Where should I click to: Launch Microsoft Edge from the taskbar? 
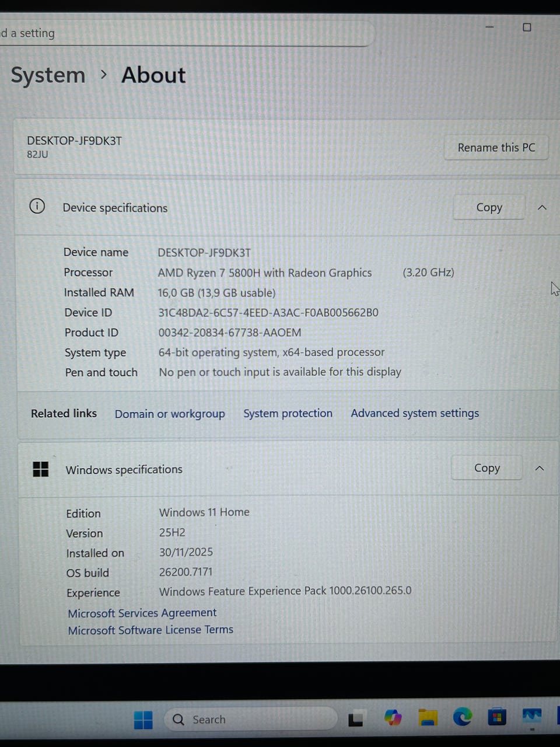point(463,717)
